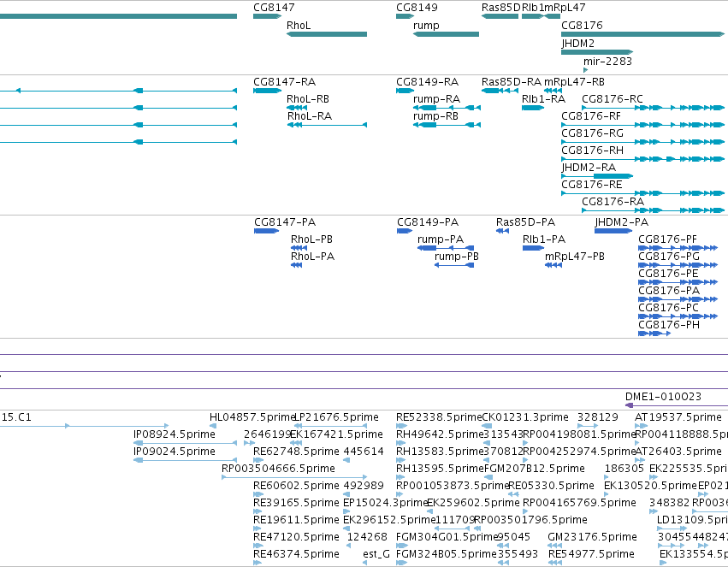Select EST RE54977.5prime
Image resolution: width=728 pixels, height=567 pixels.
591,554
